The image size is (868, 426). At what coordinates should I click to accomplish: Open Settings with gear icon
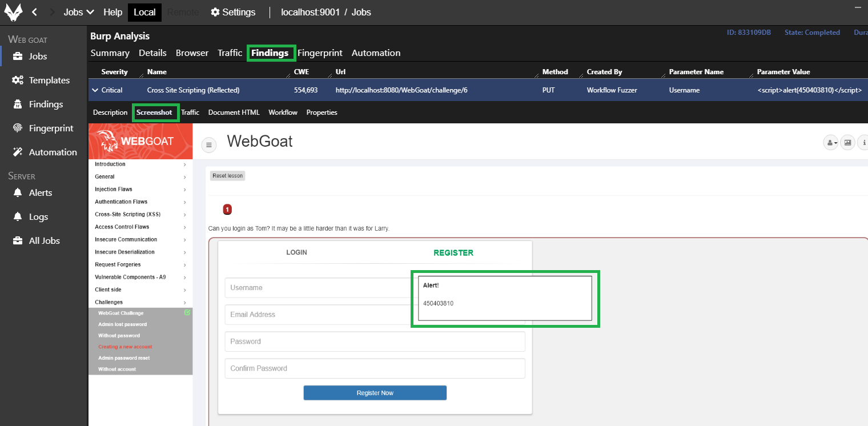(233, 12)
